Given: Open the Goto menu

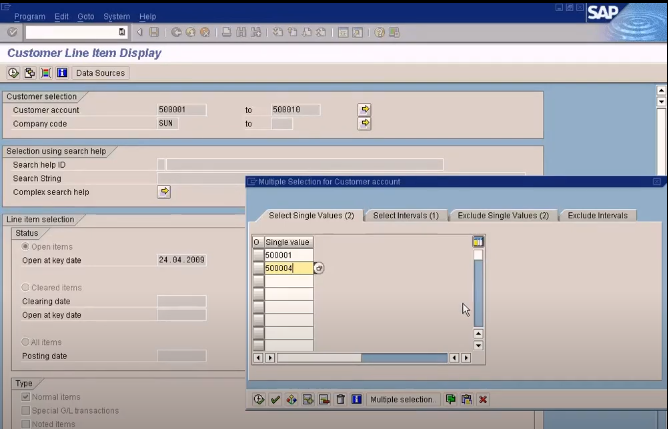Looking at the screenshot, I should [x=86, y=17].
